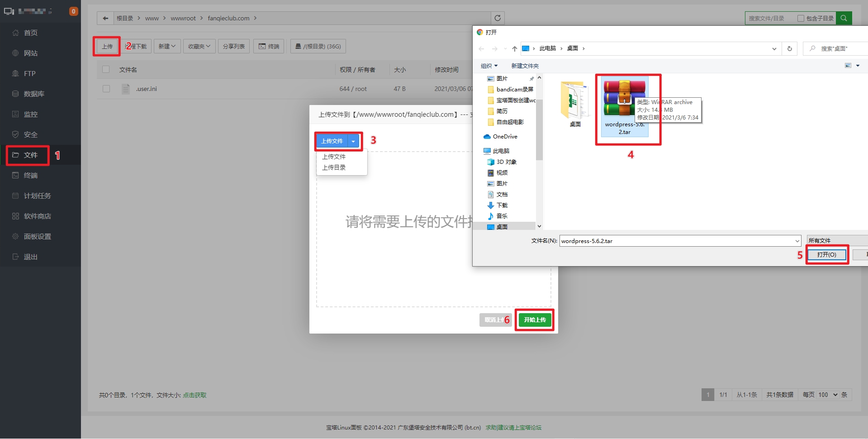
Task: Check the checkbox next to .user.ini
Action: point(106,89)
